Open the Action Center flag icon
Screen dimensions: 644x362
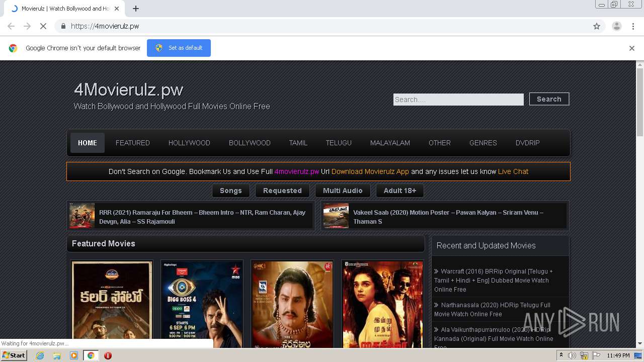[595, 355]
